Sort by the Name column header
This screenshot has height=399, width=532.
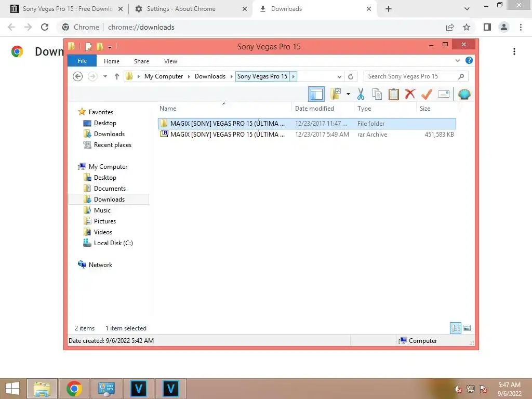168,109
